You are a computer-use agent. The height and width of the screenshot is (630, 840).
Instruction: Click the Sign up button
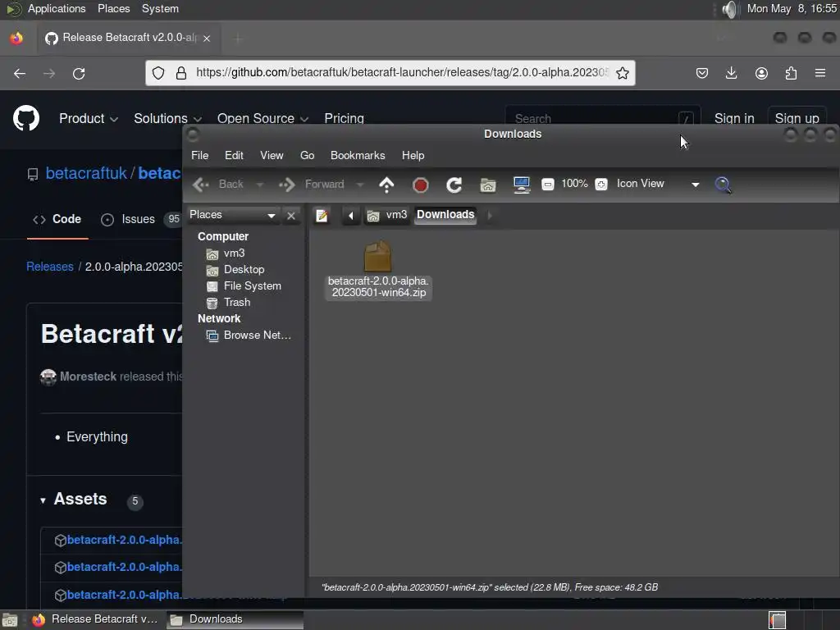[x=797, y=118]
